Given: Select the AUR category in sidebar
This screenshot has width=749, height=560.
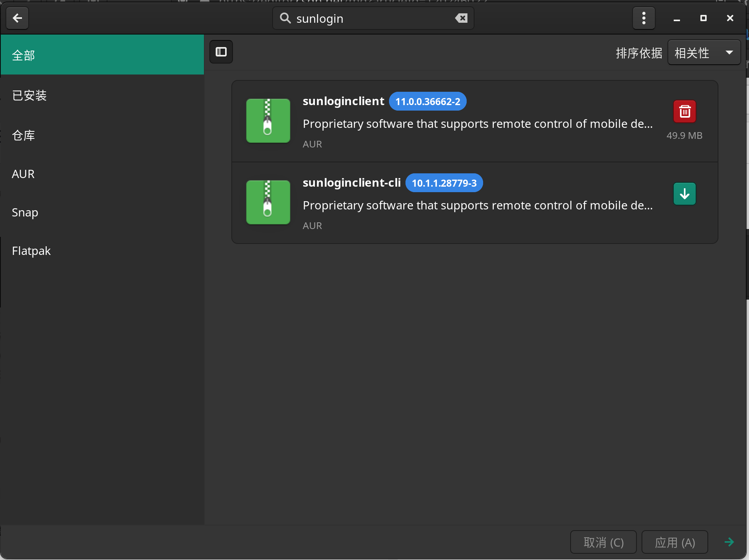Looking at the screenshot, I should 102,174.
